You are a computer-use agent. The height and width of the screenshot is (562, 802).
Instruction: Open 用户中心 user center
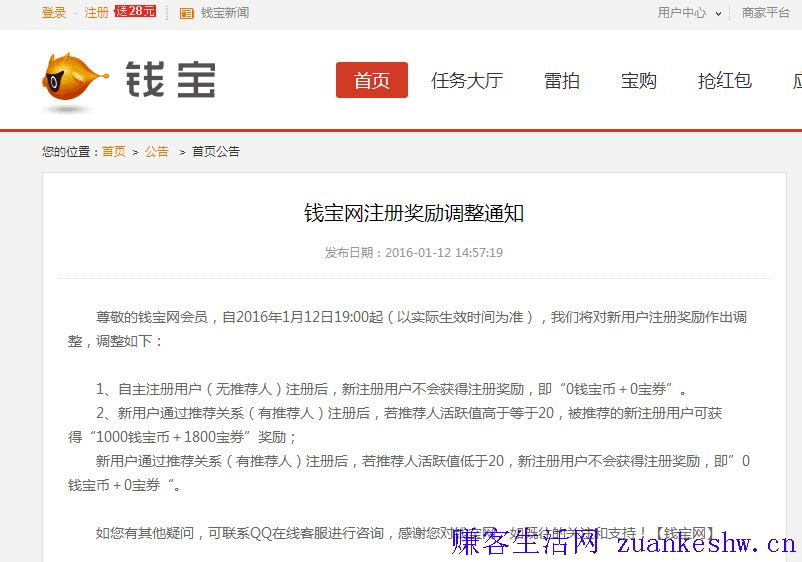(682, 13)
